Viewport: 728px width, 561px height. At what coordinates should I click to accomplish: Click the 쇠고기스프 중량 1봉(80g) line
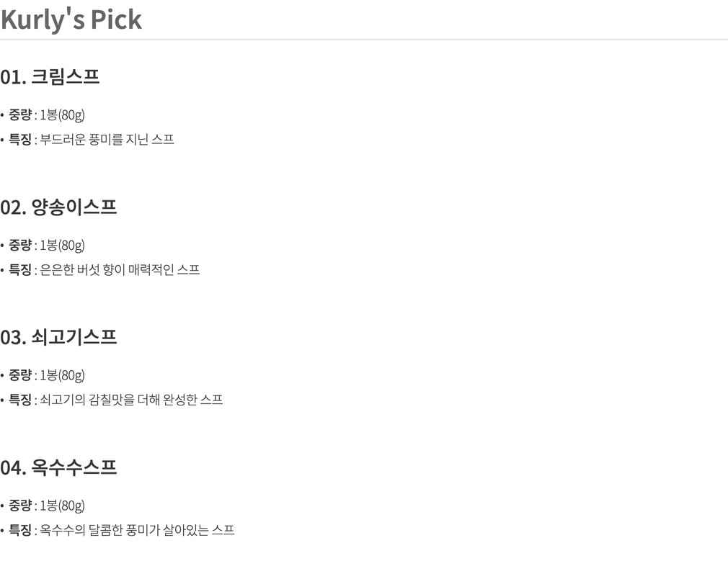click(x=43, y=375)
